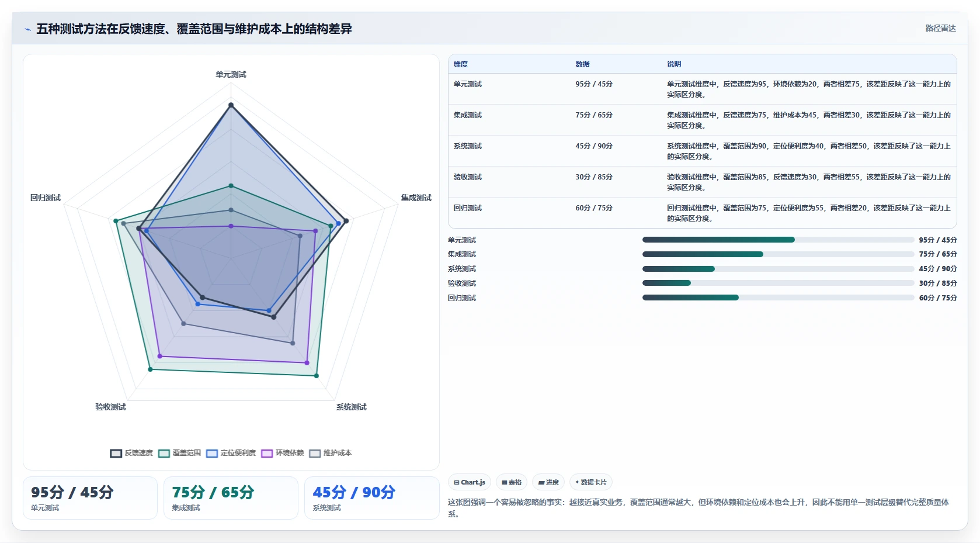Open the 75分 / 65分 集成测试 data card

click(x=231, y=498)
